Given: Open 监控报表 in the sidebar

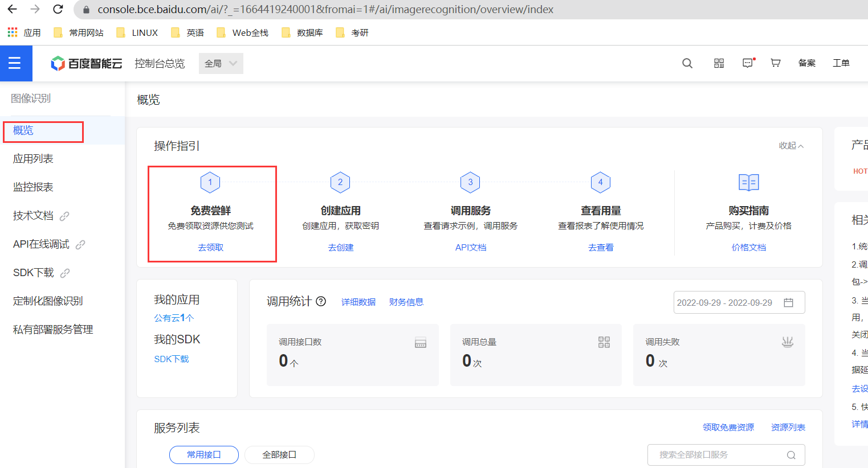Looking at the screenshot, I should tap(33, 187).
